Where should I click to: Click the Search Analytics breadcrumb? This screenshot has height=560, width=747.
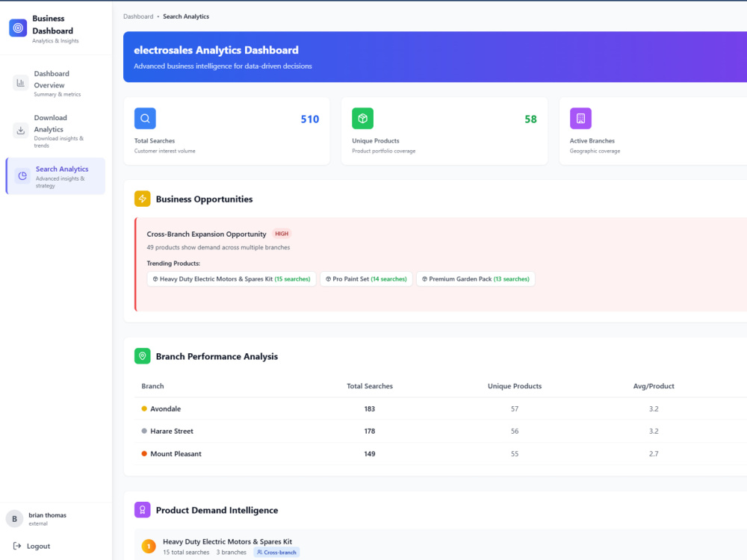coord(186,16)
